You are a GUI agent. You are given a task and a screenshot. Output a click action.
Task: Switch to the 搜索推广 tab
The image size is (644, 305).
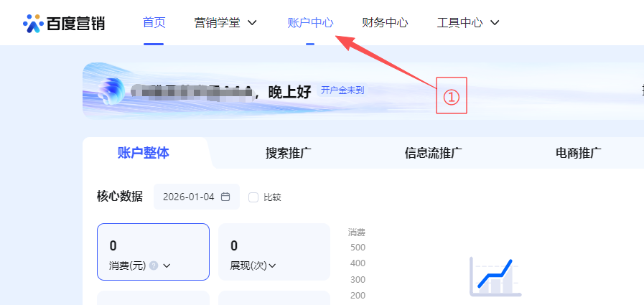[289, 152]
